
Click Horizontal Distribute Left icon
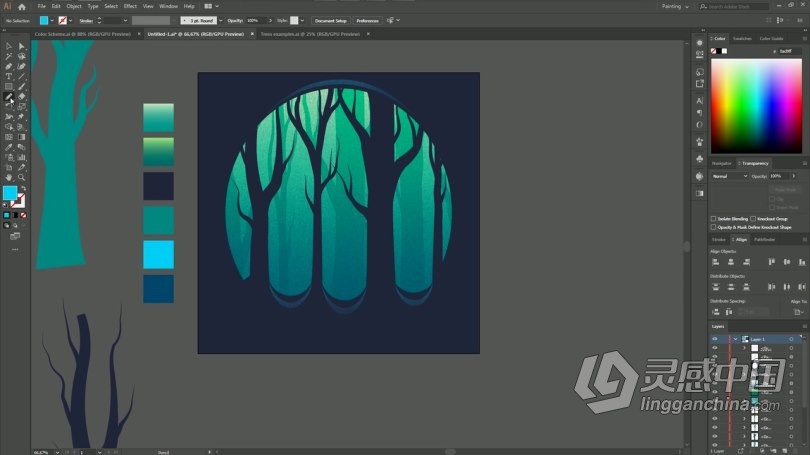coord(771,287)
